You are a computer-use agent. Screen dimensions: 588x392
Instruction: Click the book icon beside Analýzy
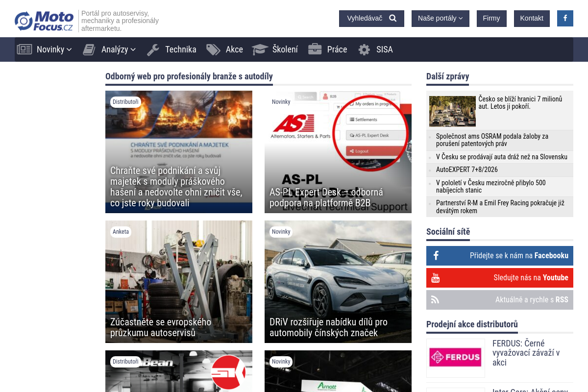[89, 49]
